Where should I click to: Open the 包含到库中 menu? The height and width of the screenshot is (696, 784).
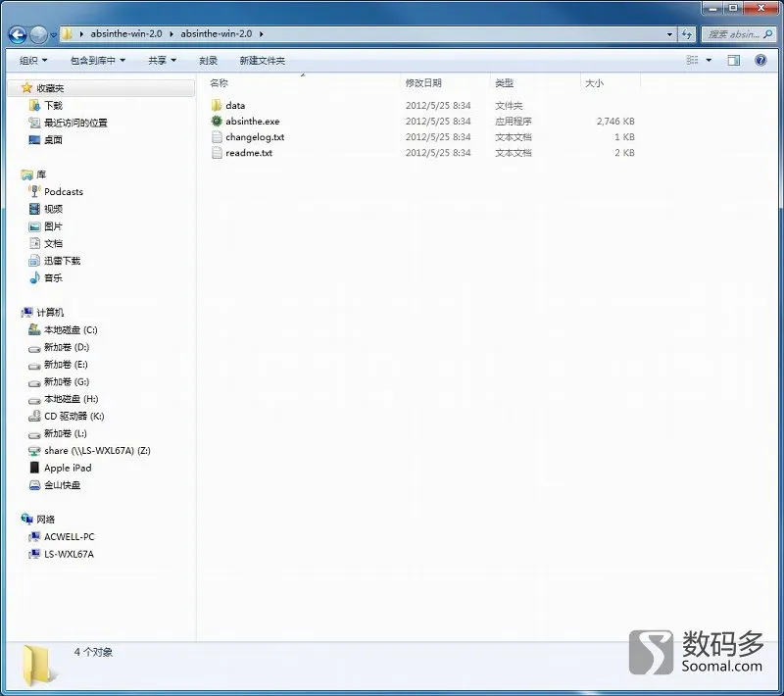(x=97, y=61)
